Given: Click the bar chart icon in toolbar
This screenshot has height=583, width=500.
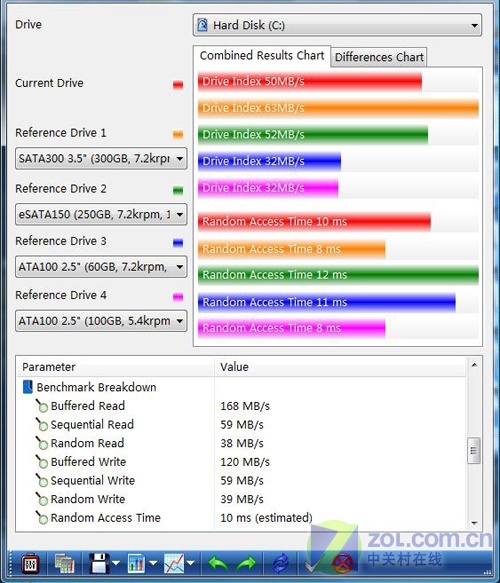Looking at the screenshot, I should 136,563.
